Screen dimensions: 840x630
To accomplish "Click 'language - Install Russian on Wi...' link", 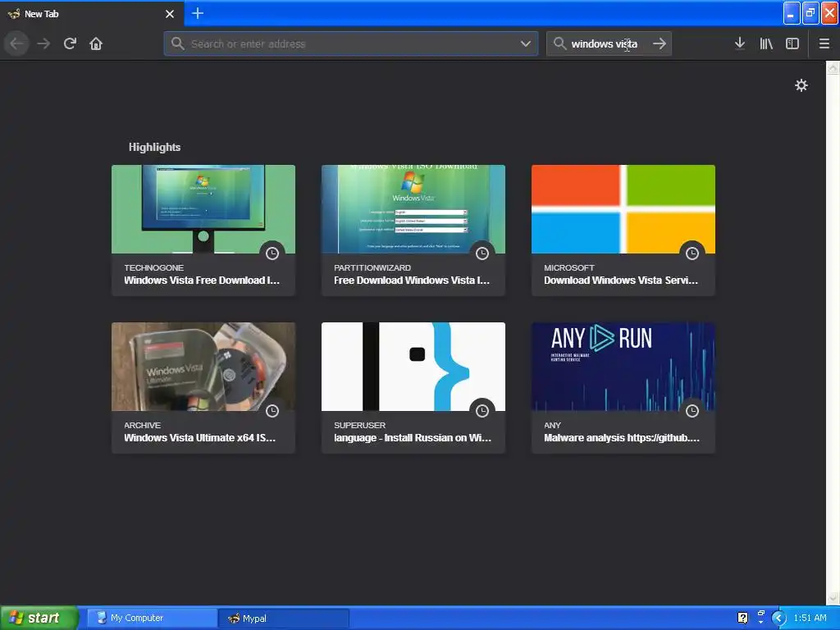I will click(413, 438).
